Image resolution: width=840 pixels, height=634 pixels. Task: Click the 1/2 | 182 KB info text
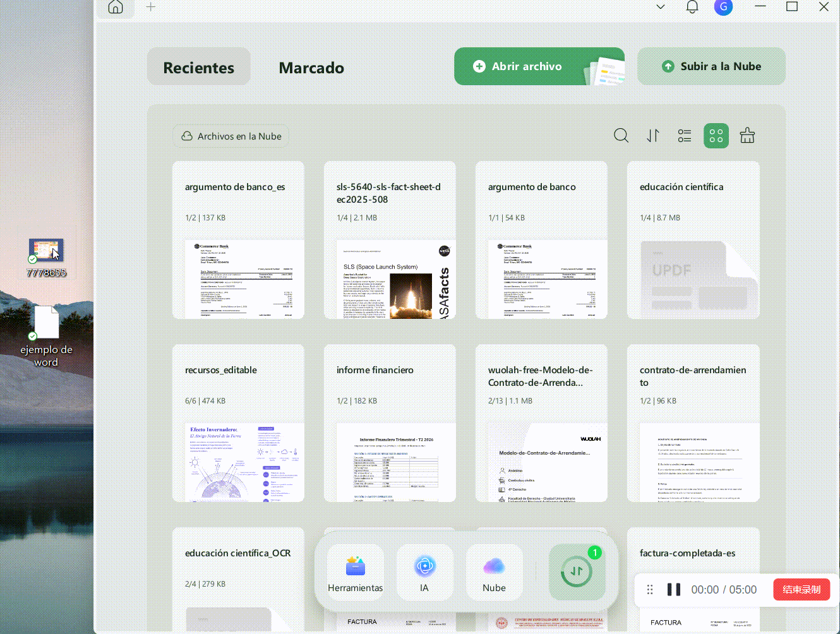coord(357,401)
